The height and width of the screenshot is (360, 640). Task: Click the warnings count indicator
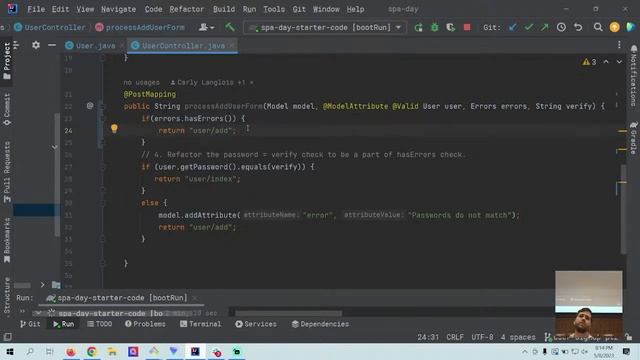(x=589, y=62)
